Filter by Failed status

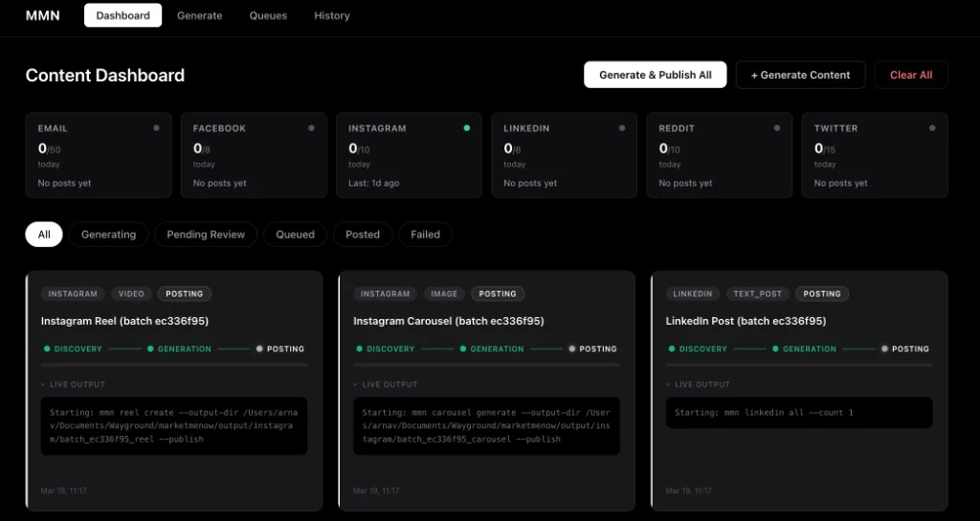pyautogui.click(x=426, y=235)
